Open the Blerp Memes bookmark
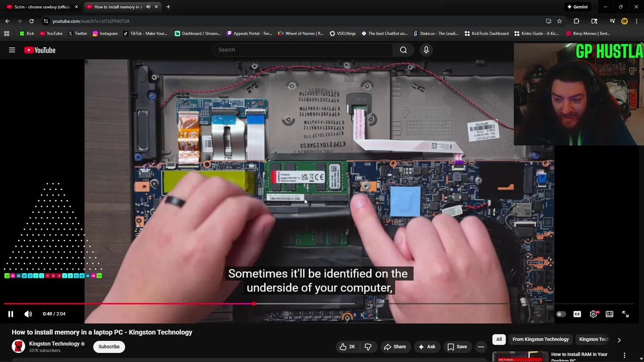The image size is (644, 362). [x=588, y=34]
